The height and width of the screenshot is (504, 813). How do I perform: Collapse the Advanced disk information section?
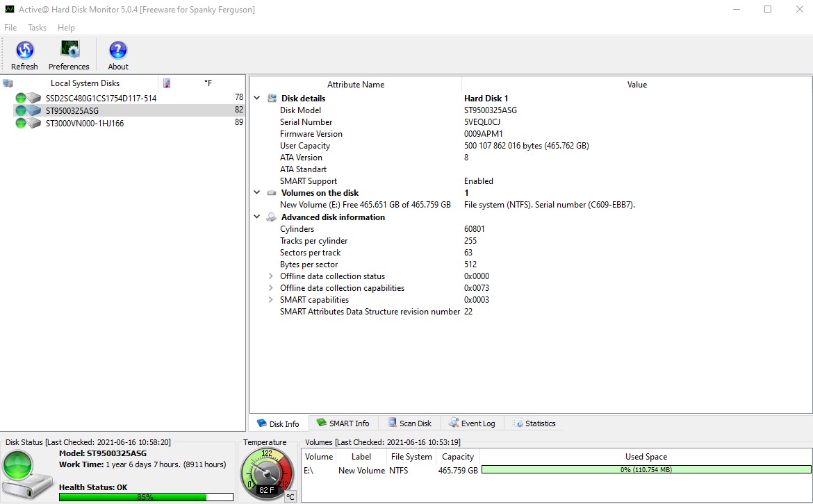pos(257,217)
